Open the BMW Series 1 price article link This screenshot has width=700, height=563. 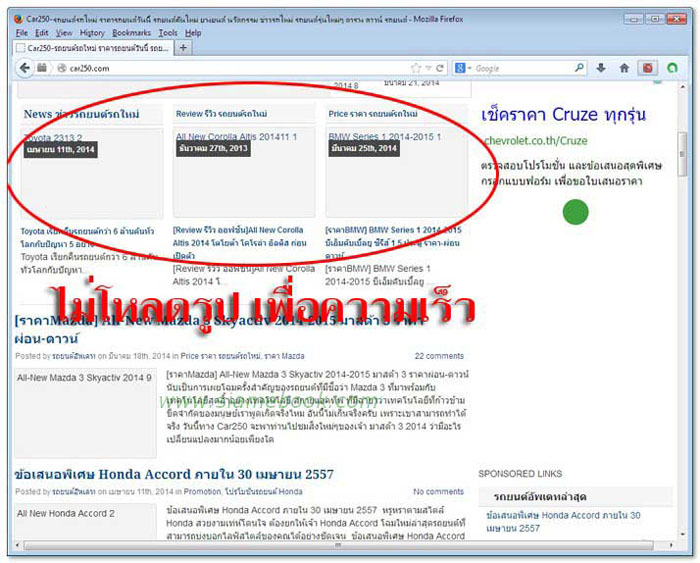coord(393,243)
